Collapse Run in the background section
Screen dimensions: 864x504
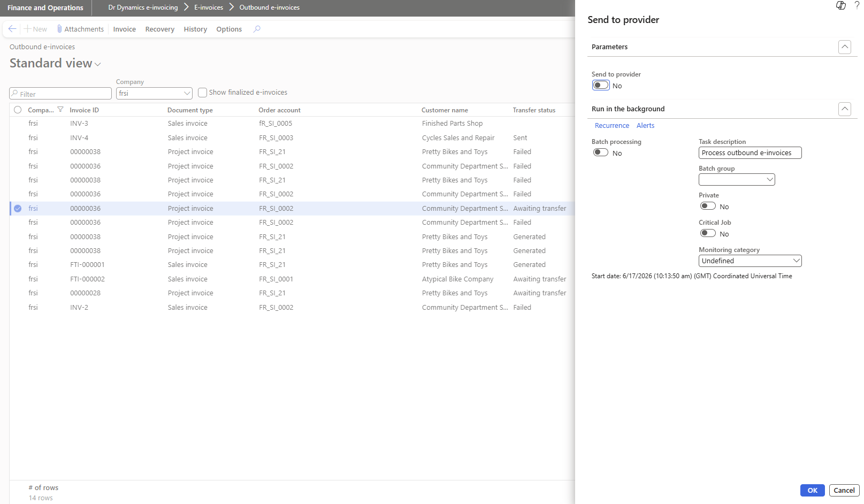click(845, 109)
